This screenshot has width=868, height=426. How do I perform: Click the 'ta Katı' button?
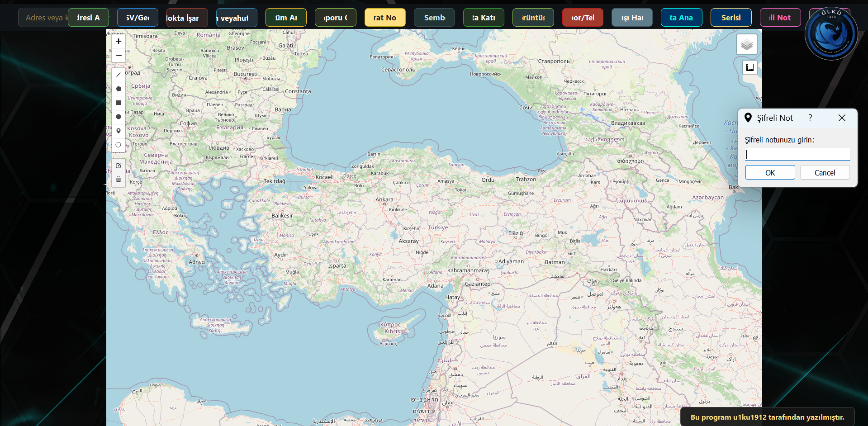[484, 18]
